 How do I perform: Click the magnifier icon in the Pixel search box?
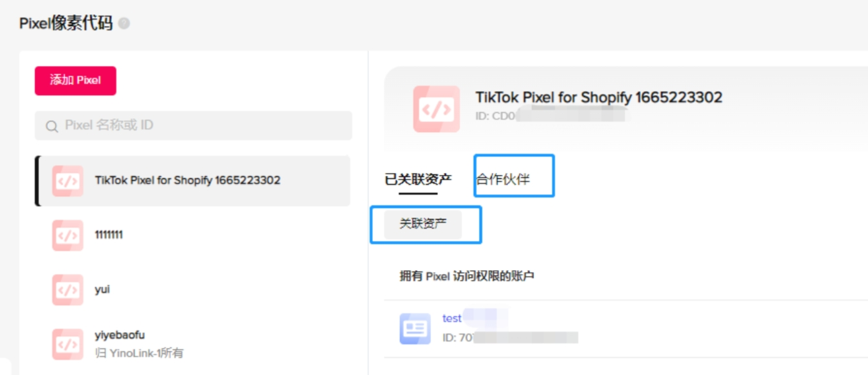(x=51, y=126)
